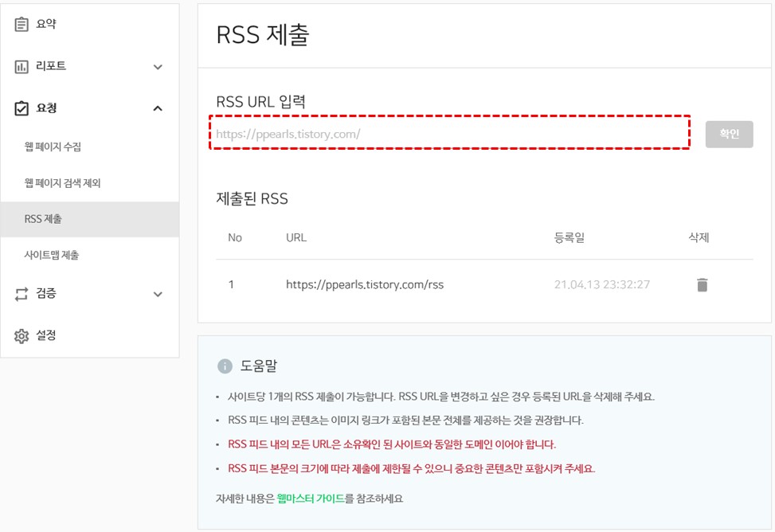775x532 pixels.
Task: Click the 도움말 heading text
Action: (x=259, y=366)
